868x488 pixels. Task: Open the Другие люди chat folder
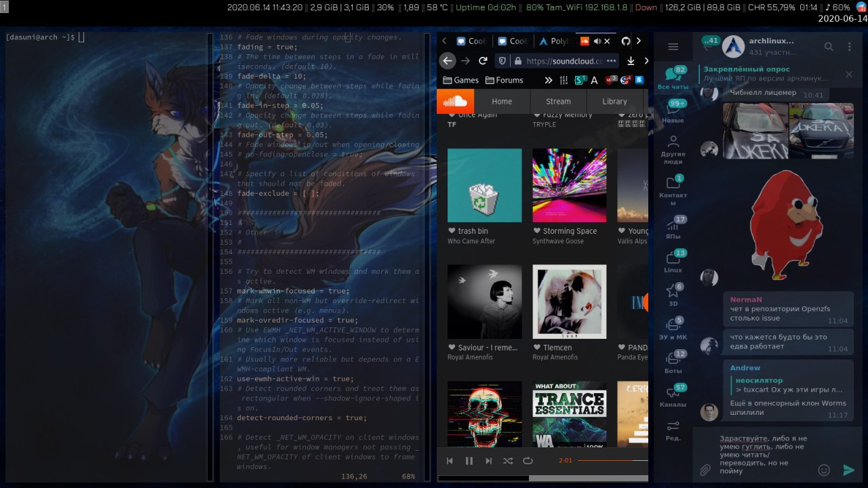point(673,150)
